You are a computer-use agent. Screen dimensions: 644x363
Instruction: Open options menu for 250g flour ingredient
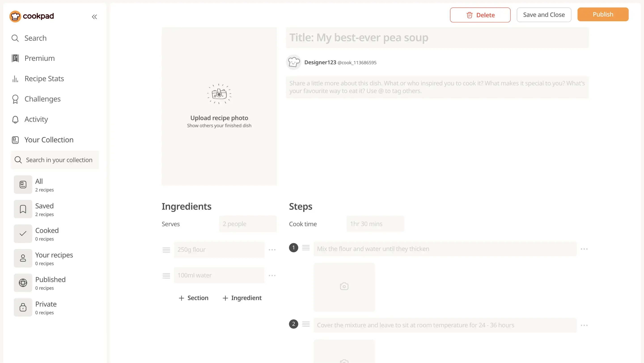click(272, 250)
